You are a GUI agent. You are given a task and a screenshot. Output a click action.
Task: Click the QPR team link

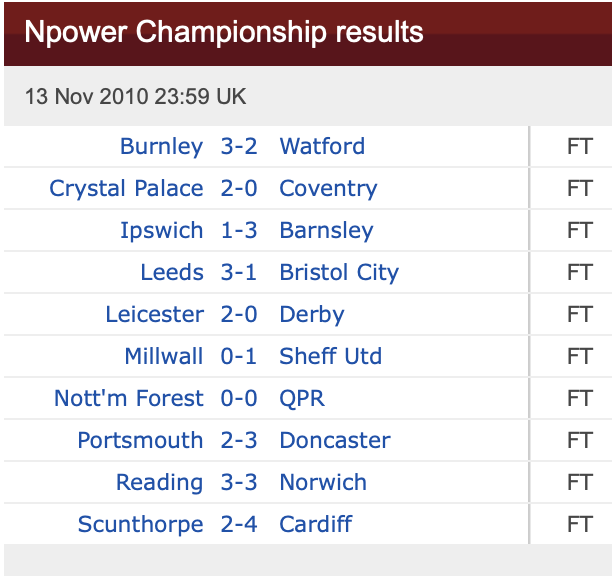coord(302,399)
